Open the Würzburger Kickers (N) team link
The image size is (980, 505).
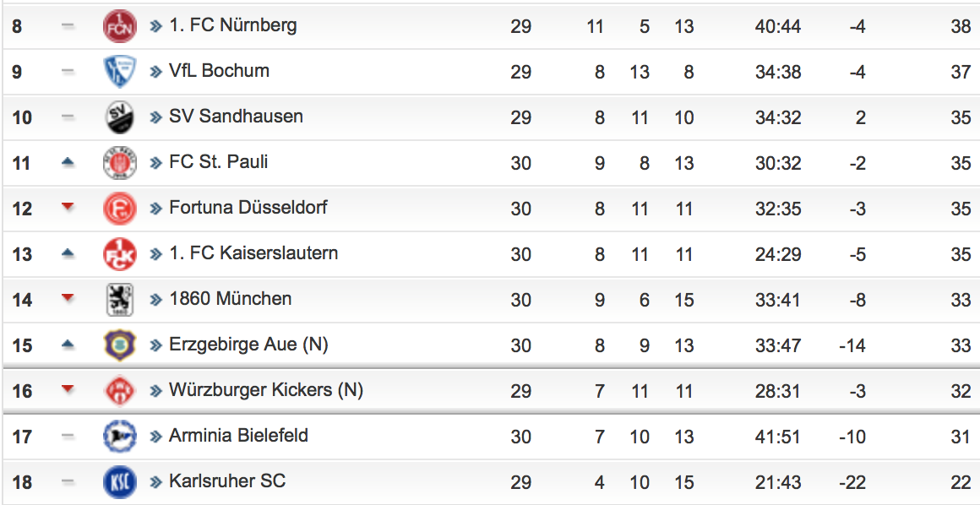click(266, 390)
